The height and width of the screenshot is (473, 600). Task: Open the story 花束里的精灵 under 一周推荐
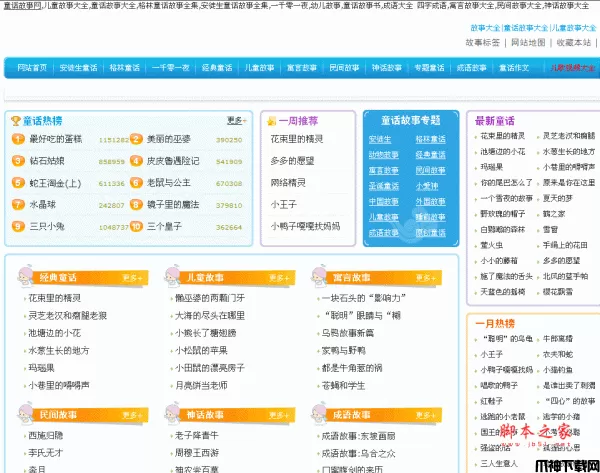click(x=297, y=139)
